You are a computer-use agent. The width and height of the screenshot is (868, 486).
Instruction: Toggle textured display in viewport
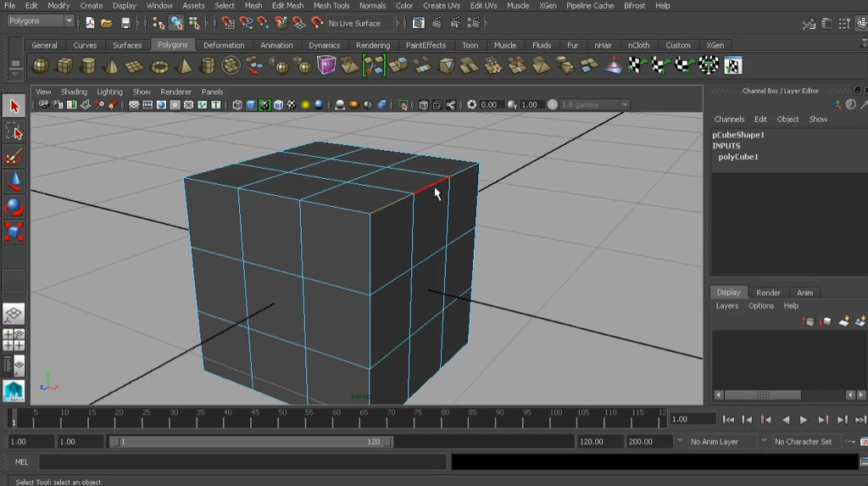pyautogui.click(x=292, y=105)
